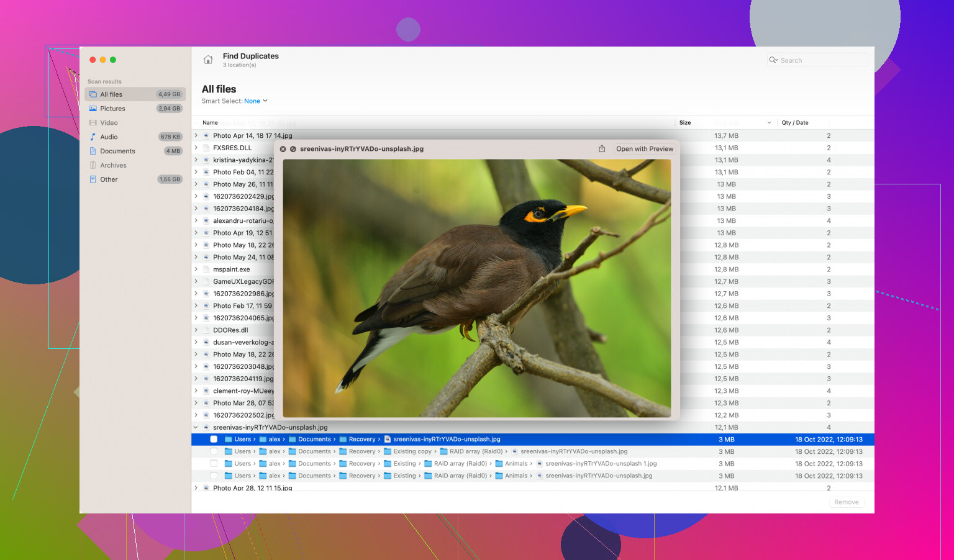Click the Other category icon in sidebar
This screenshot has height=560, width=954.
(93, 179)
